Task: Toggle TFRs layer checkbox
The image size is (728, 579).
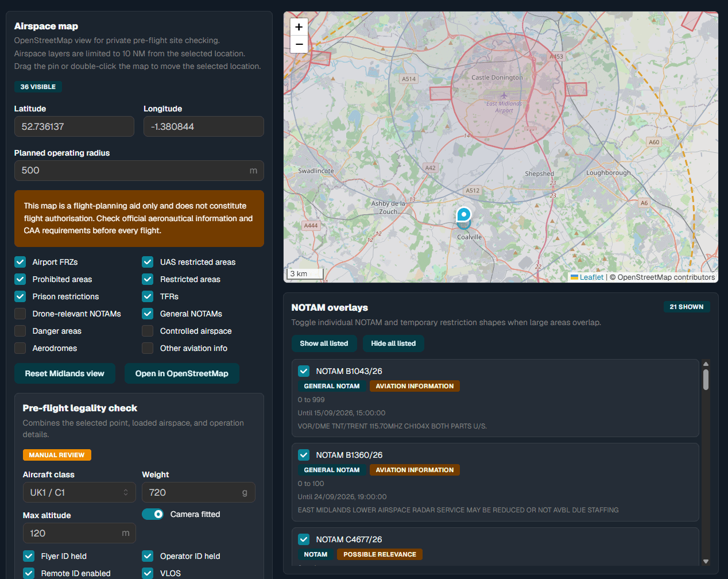Action: tap(148, 296)
